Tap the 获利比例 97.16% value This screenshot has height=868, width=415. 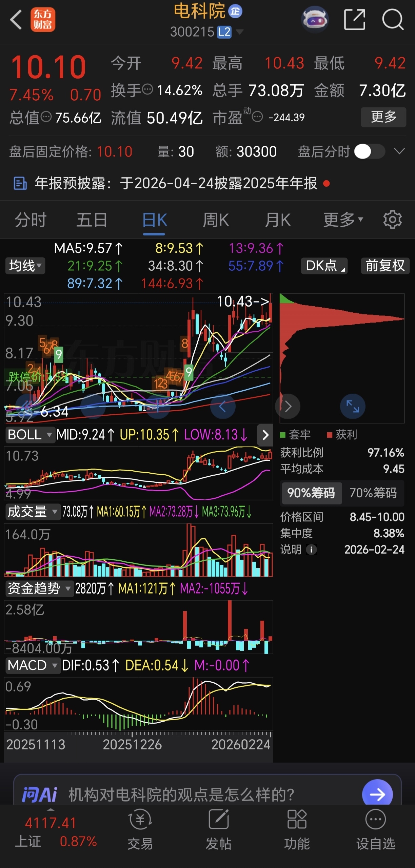point(386,452)
